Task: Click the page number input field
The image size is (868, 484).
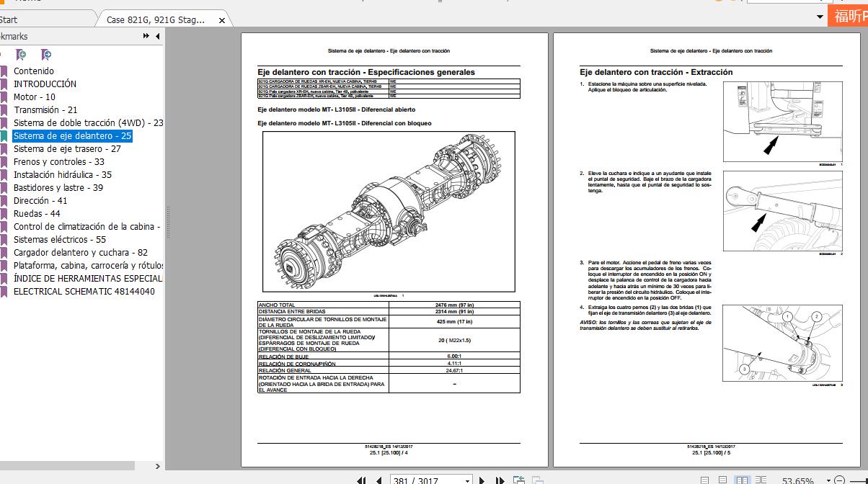Action: pos(425,480)
